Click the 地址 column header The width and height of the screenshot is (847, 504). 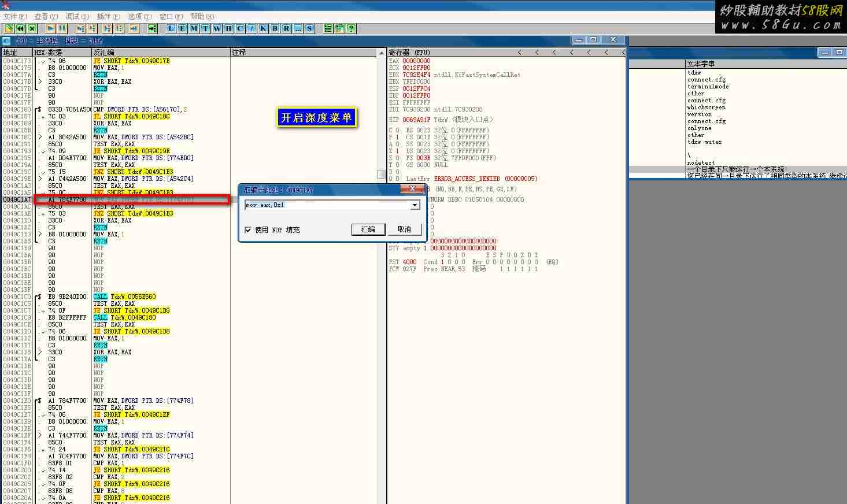tap(17, 52)
